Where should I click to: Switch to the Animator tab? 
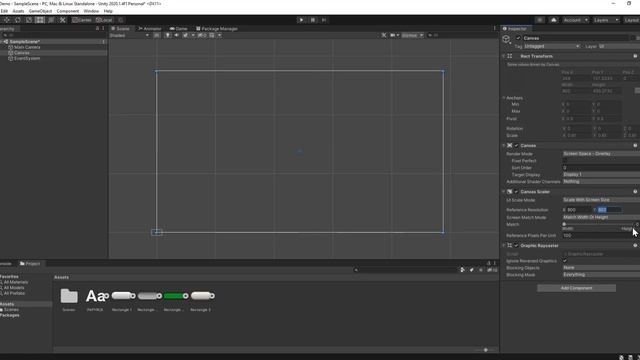click(150, 29)
